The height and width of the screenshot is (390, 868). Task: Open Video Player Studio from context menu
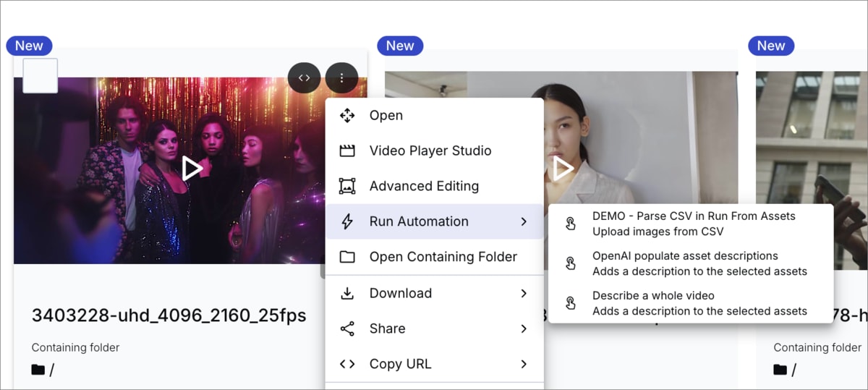[x=430, y=151]
